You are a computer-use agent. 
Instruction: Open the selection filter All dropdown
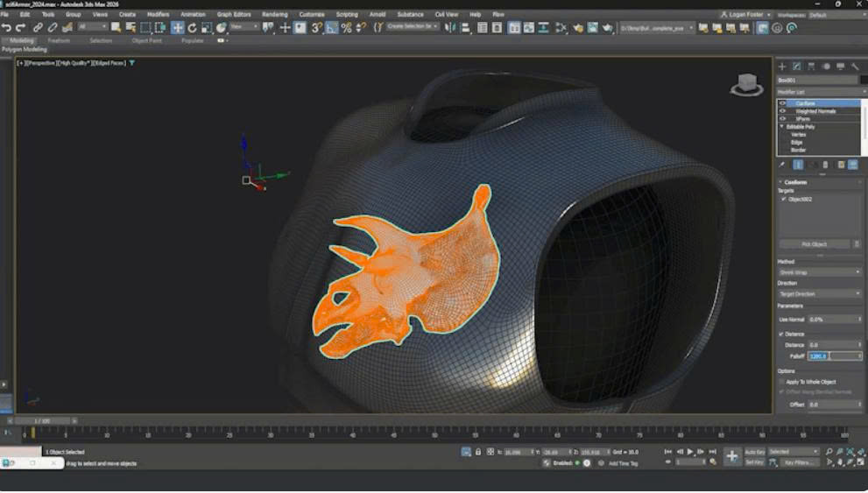click(x=92, y=26)
